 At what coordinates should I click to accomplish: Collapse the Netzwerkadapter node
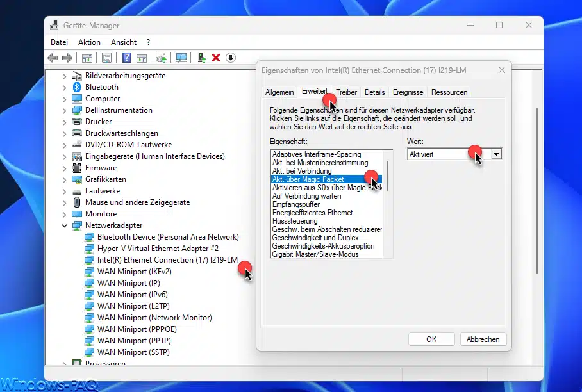click(x=64, y=225)
